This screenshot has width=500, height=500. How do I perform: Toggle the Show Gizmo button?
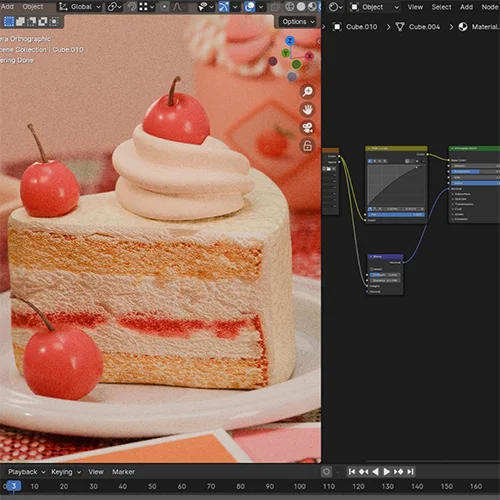point(224,7)
